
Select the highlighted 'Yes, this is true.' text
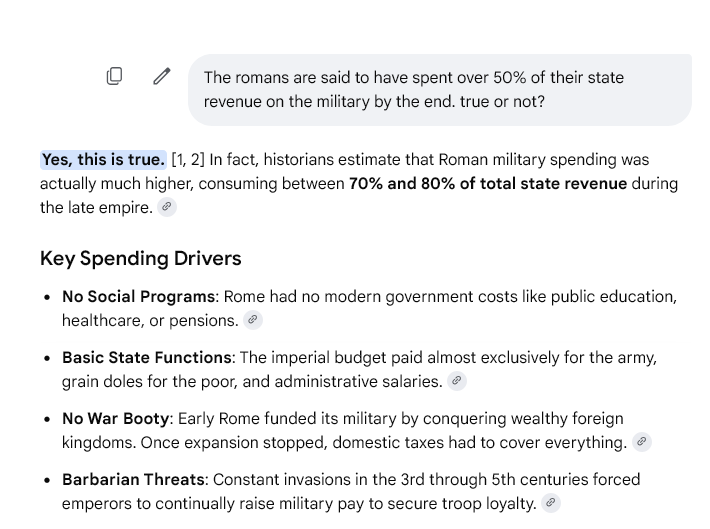103,160
